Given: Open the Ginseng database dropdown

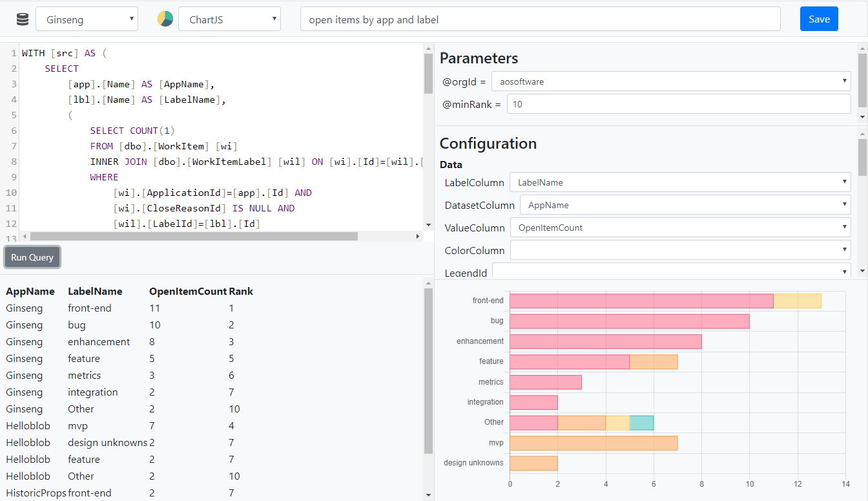Looking at the screenshot, I should tap(87, 19).
